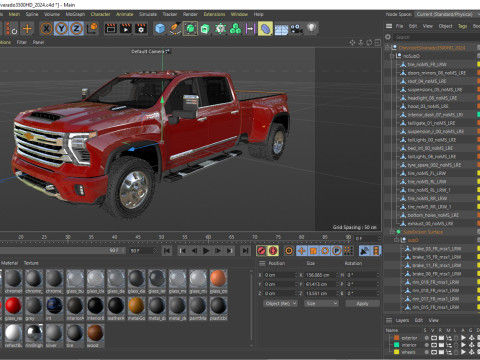The image size is (480, 360).
Task: Select the Spline Pen tool icon
Action: (x=175, y=29)
